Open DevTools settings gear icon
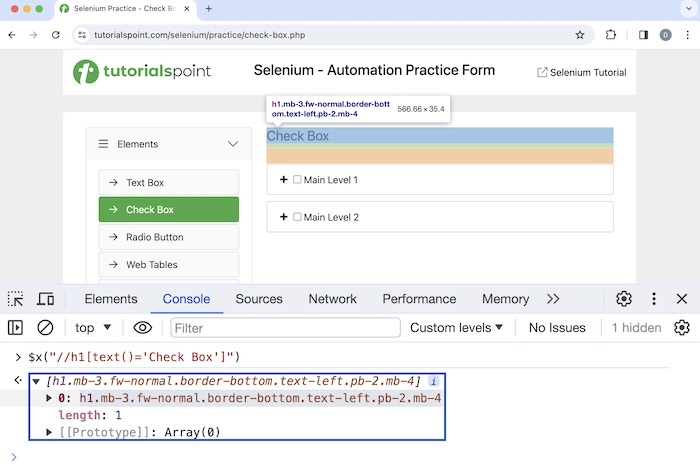700x468 pixels. coord(624,299)
